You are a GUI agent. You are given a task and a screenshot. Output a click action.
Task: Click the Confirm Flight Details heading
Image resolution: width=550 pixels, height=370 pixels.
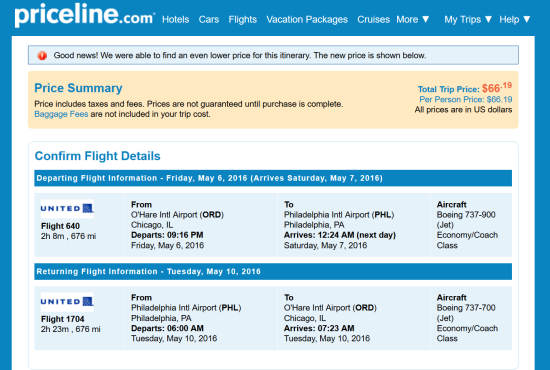(x=98, y=156)
